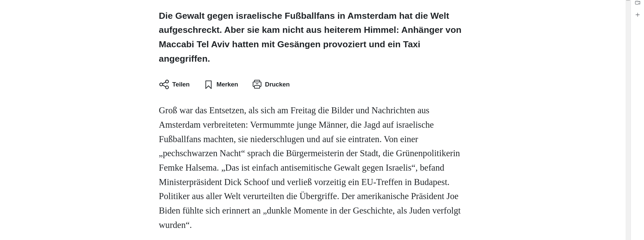The width and height of the screenshot is (644, 240).
Task: Select the Merken text label
Action: (227, 84)
